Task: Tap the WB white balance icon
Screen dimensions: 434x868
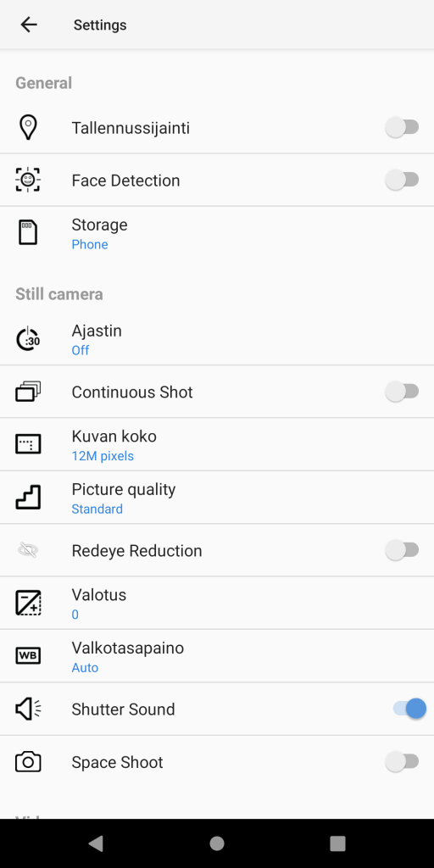Action: click(28, 656)
